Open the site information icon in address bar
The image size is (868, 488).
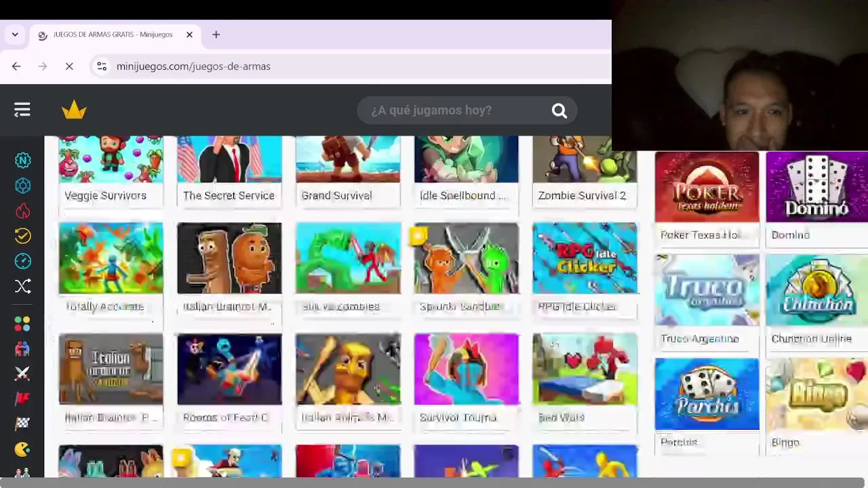pos(102,66)
